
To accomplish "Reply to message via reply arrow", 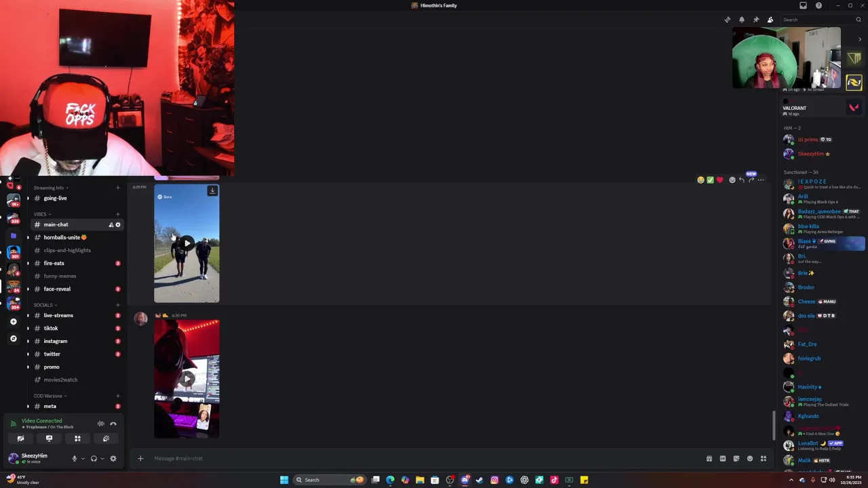I will click(741, 180).
